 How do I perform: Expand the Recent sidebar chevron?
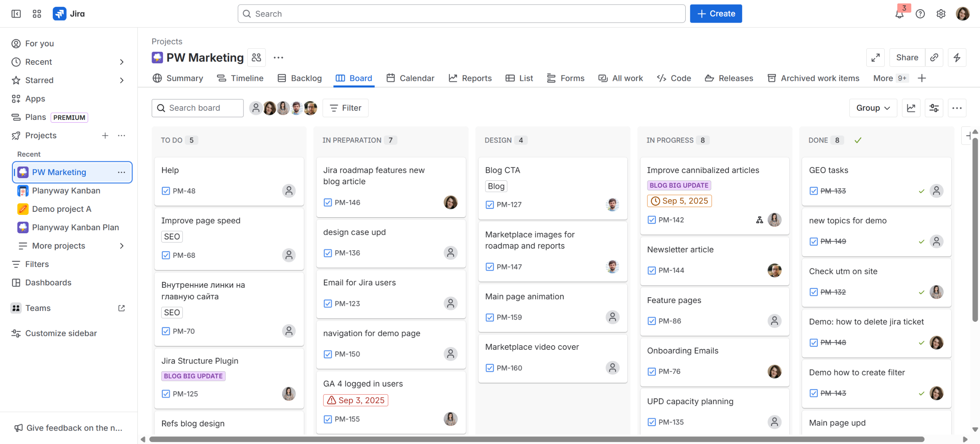[122, 62]
